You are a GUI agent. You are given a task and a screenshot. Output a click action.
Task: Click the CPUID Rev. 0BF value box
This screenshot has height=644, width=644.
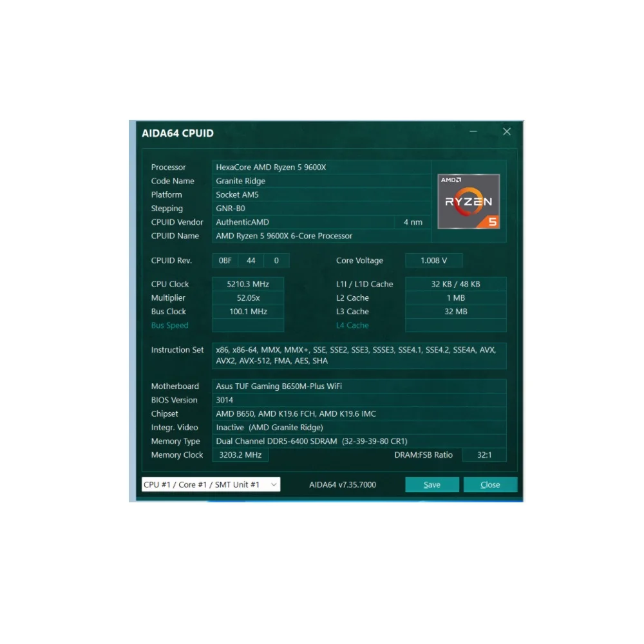pos(224,260)
